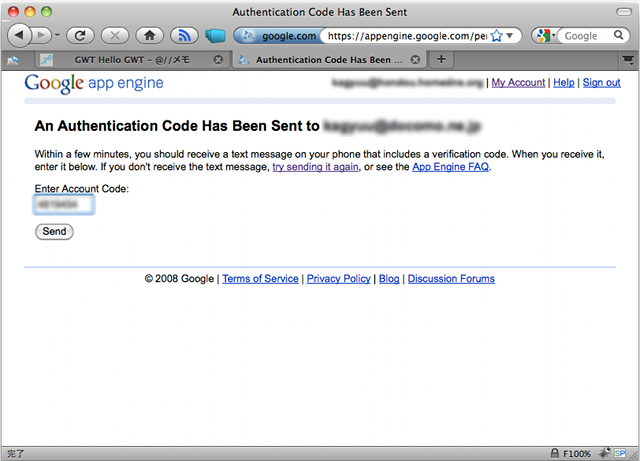Click the blue chat bubble toolbar icon

pyautogui.click(x=215, y=36)
